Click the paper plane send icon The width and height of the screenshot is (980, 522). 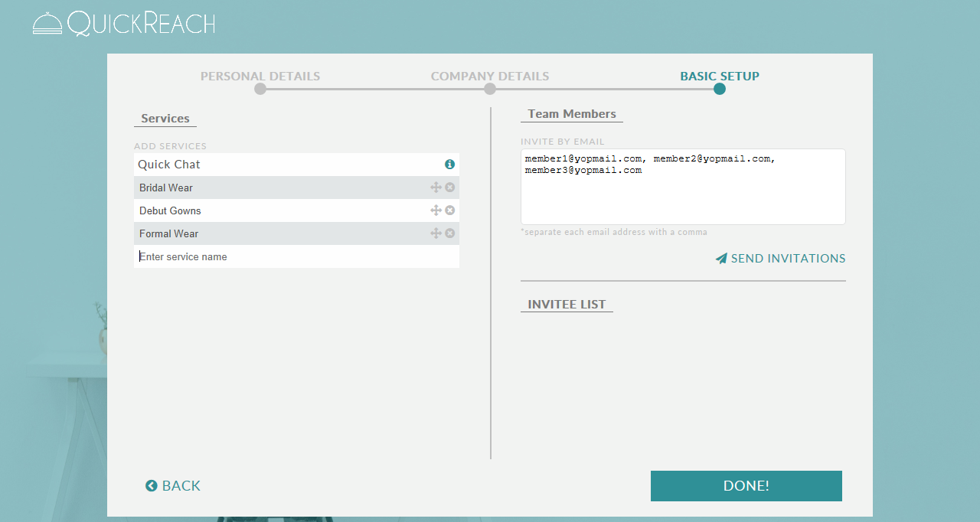721,259
